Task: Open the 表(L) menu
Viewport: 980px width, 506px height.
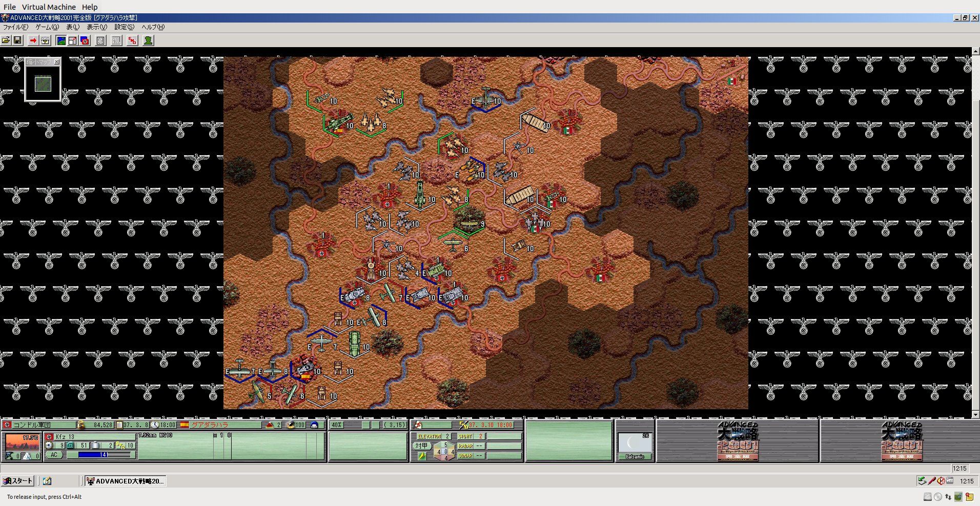Action: [x=73, y=27]
